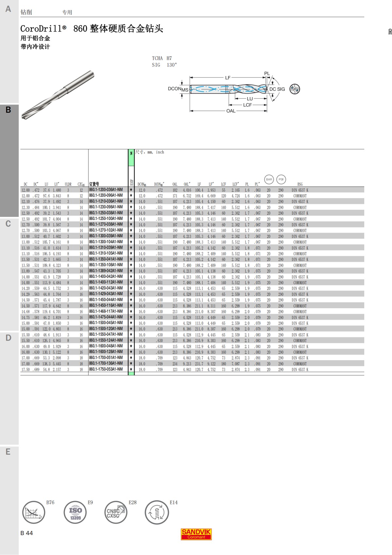The width and height of the screenshot is (392, 555).
Task: Click order code 860.1-1230-098A1-NM
Action: [106, 207]
